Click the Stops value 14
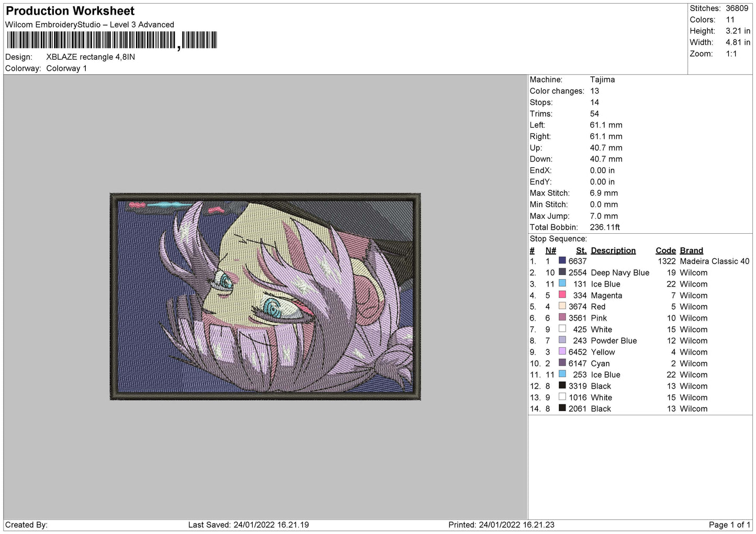Viewport: 756px width, 534px height. [594, 103]
